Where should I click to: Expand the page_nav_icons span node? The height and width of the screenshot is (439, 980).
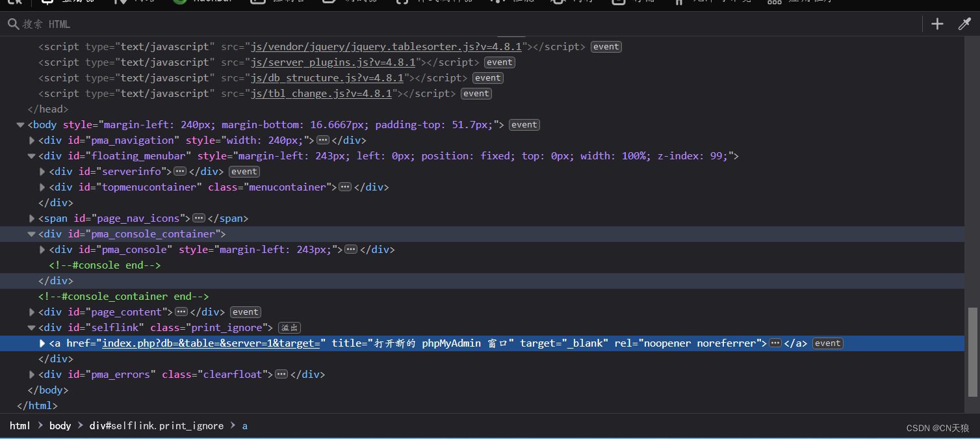[x=32, y=219]
